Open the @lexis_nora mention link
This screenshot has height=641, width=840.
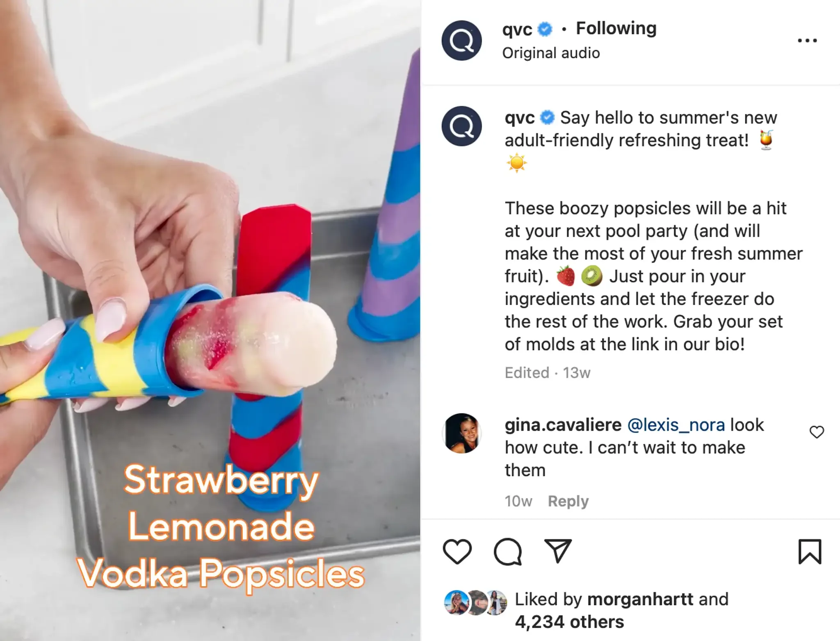(676, 425)
